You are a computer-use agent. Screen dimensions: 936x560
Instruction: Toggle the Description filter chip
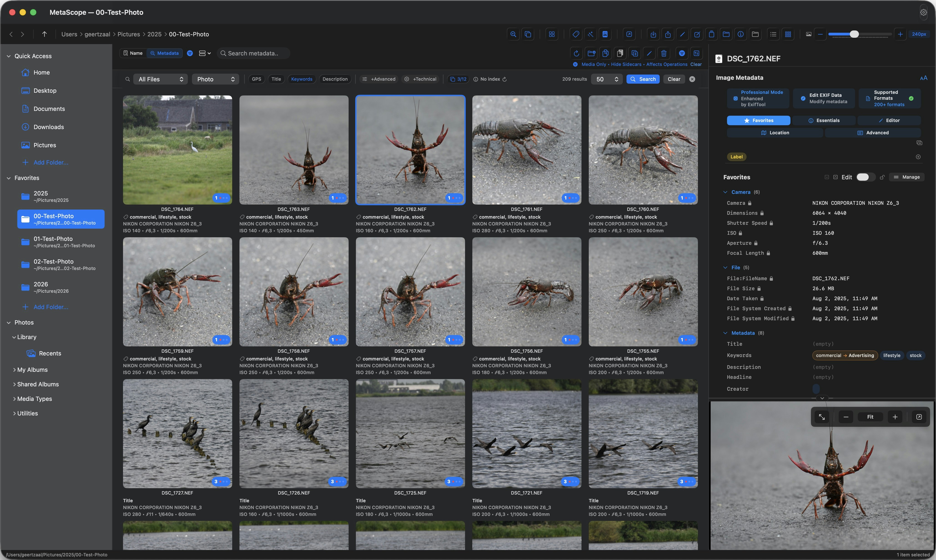pyautogui.click(x=335, y=79)
